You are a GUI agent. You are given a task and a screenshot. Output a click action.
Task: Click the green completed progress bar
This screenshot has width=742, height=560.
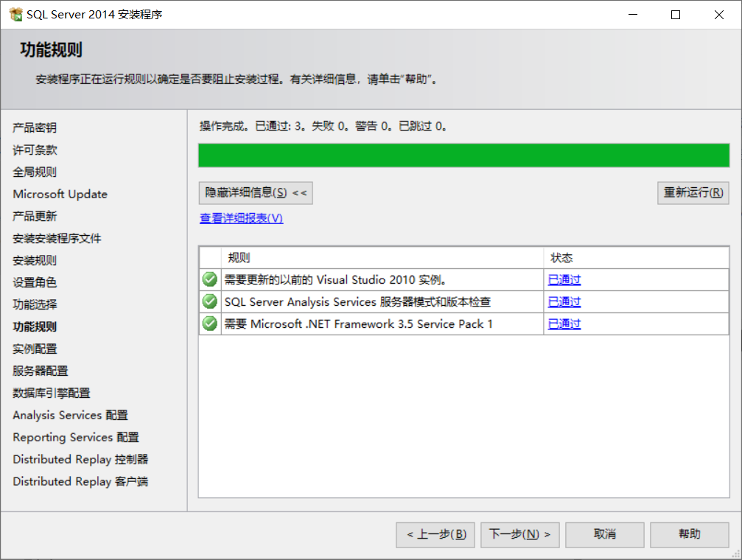(x=463, y=155)
